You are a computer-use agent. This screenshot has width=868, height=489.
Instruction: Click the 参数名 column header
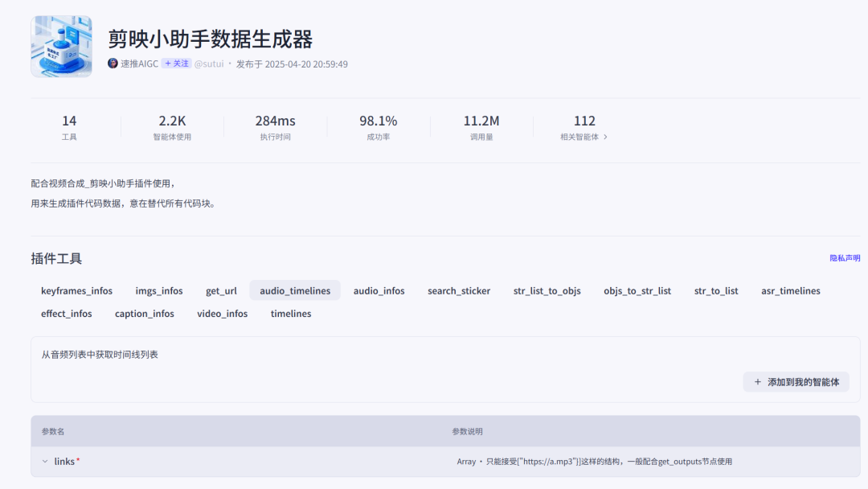[53, 431]
